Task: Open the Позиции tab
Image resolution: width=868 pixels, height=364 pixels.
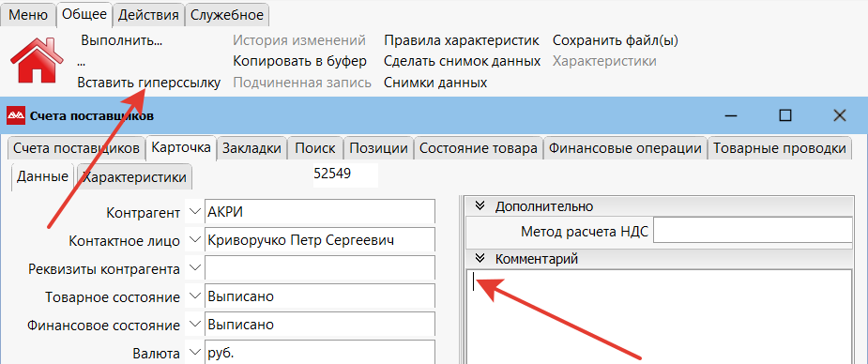Action: point(379,148)
